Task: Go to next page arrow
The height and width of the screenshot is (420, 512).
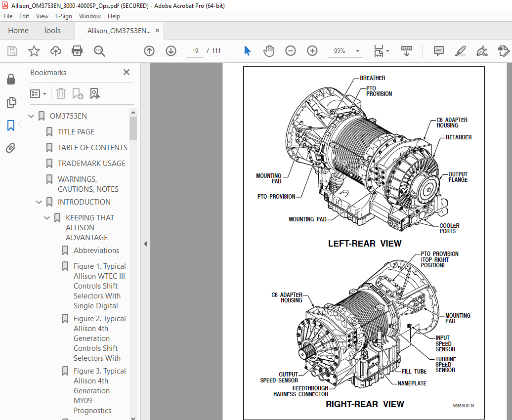Action: click(x=171, y=51)
